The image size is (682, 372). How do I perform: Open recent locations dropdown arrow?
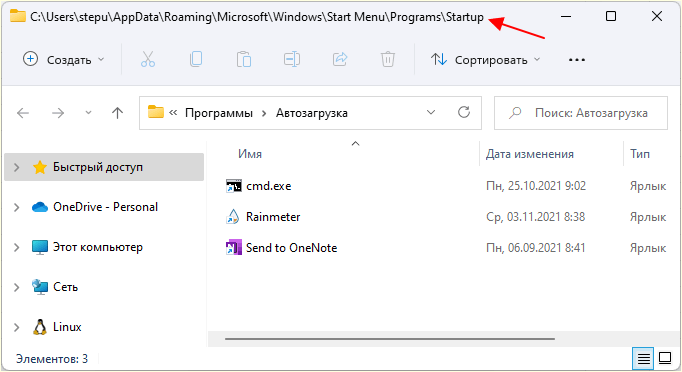coord(88,113)
